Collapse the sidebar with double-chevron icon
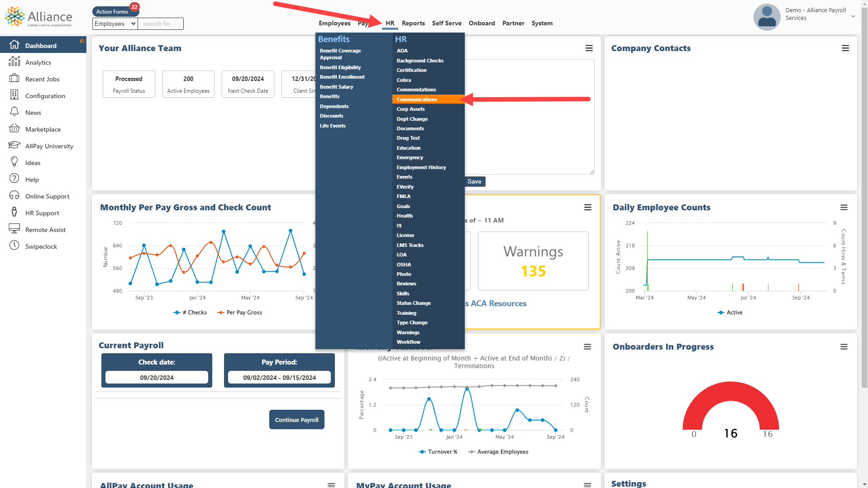 click(x=82, y=41)
